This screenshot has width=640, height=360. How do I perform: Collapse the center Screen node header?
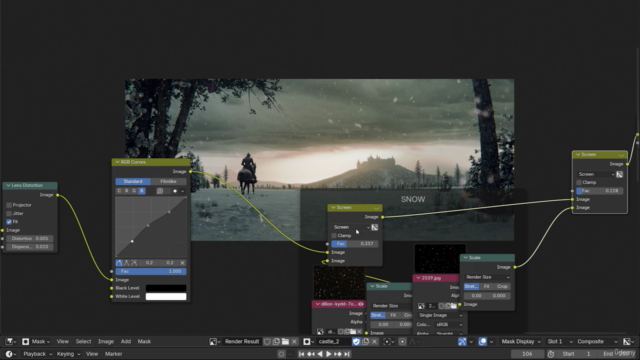click(x=333, y=208)
